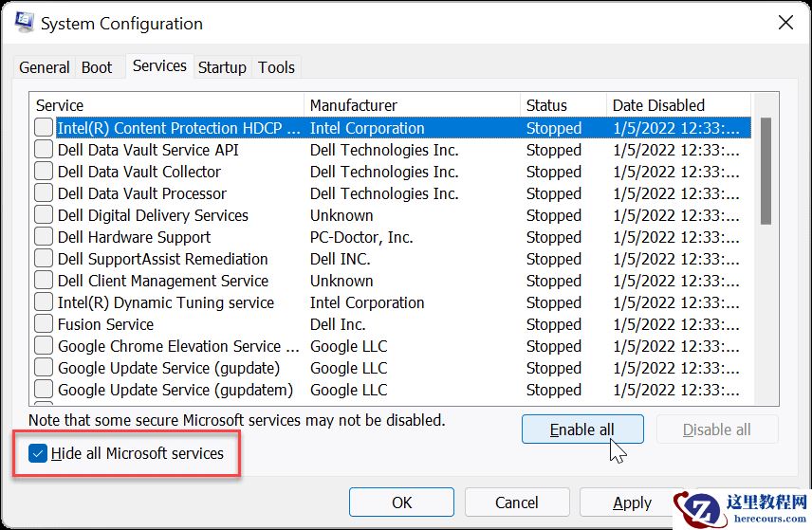
Task: Click the Status column header
Action: (563, 105)
